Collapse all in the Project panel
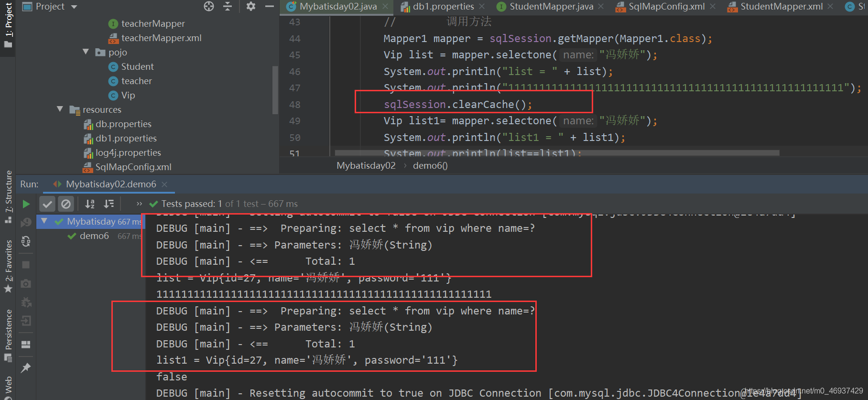The height and width of the screenshot is (400, 868). click(x=228, y=6)
